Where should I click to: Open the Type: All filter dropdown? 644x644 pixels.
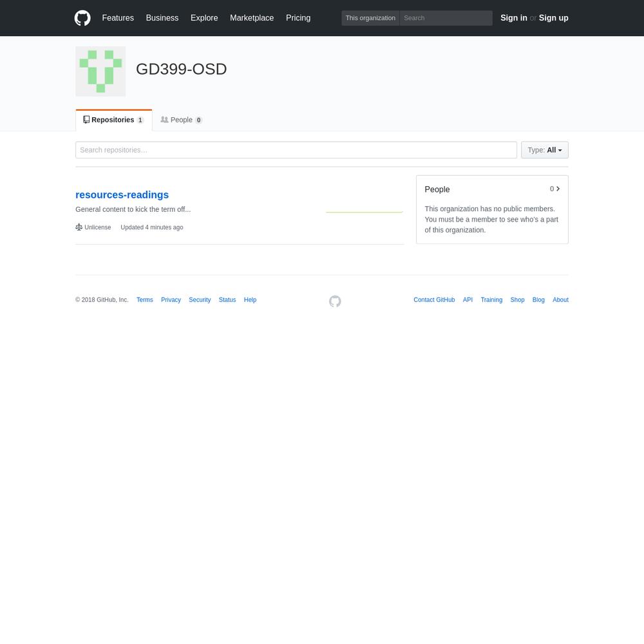click(x=544, y=150)
